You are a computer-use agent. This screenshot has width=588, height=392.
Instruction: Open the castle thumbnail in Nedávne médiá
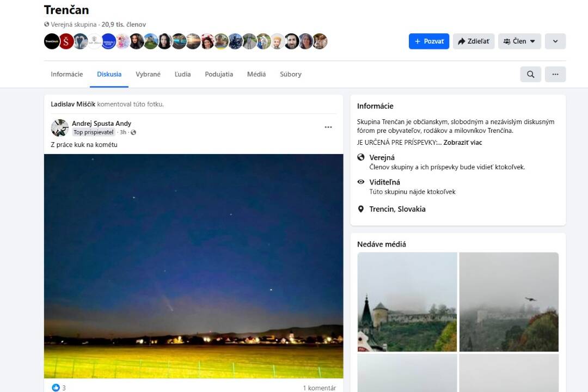point(407,302)
